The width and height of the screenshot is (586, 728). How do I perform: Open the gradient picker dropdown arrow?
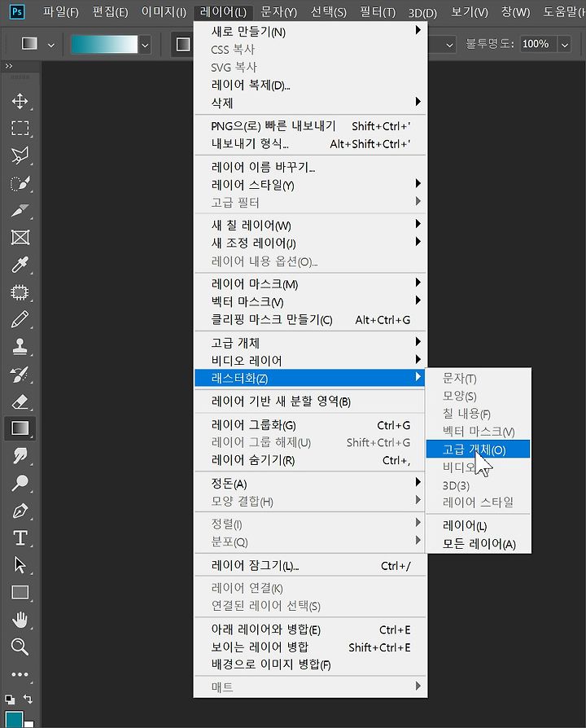pos(145,45)
